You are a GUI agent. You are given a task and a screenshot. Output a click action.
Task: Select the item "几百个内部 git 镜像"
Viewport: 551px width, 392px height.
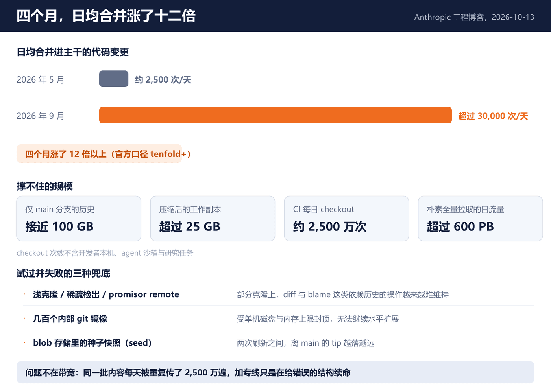tap(70, 318)
